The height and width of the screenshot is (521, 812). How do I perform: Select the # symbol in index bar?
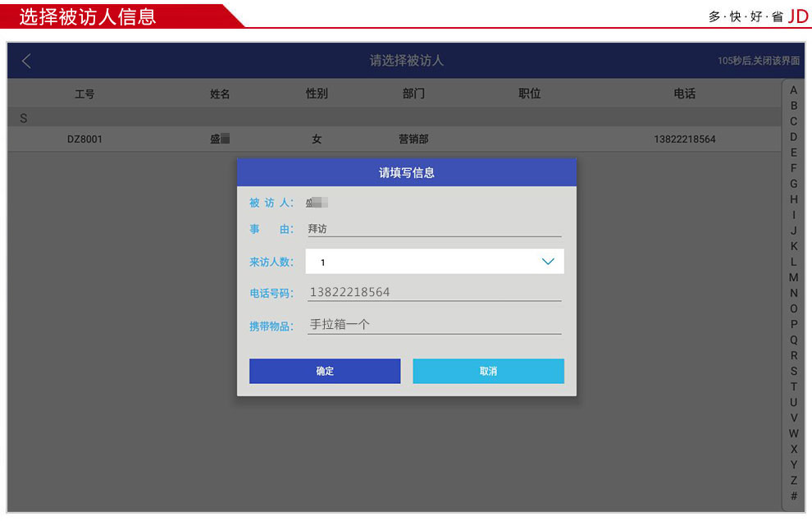click(x=793, y=496)
